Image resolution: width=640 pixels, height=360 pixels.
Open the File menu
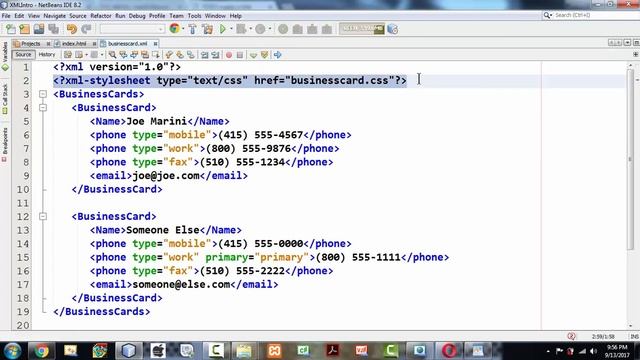[x=6, y=16]
